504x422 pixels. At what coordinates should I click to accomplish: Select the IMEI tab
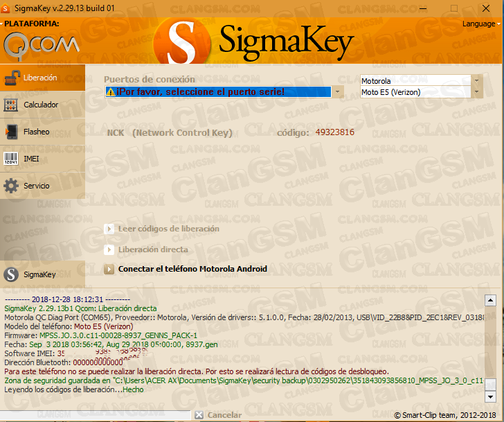(42, 159)
